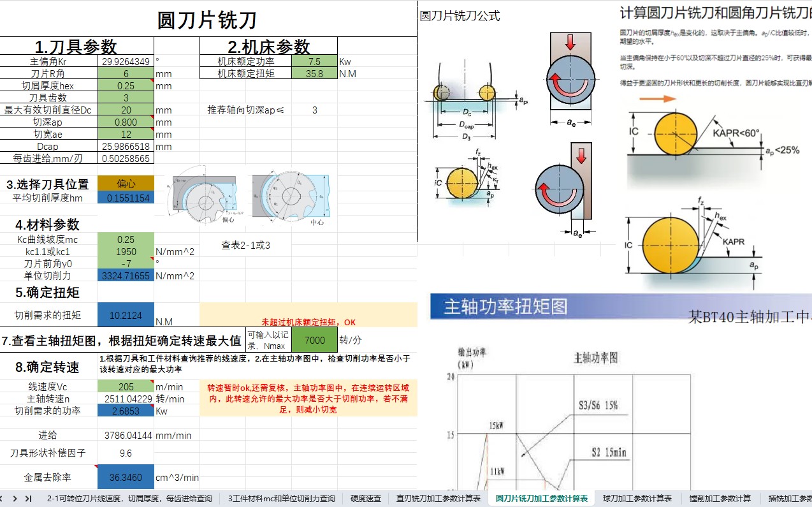Image resolution: width=812 pixels, height=507 pixels.
Task: Open the 硬度速查 sheet tab
Action: pos(366,498)
